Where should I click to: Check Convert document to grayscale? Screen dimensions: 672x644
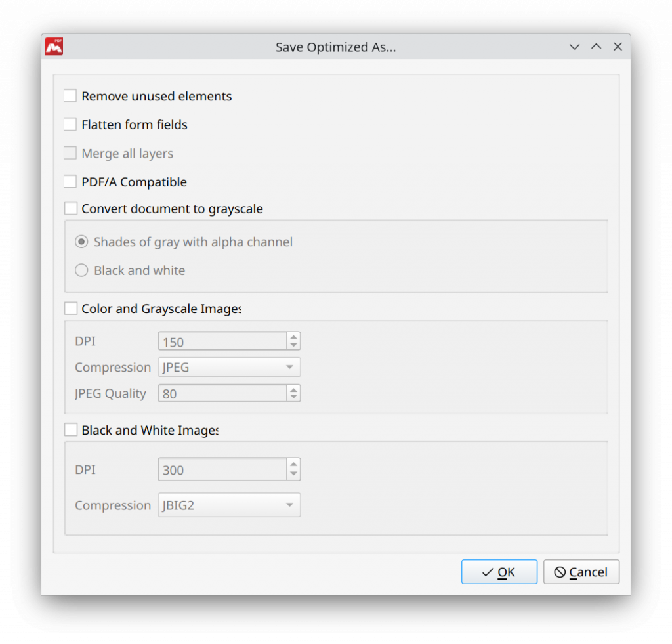[70, 208]
